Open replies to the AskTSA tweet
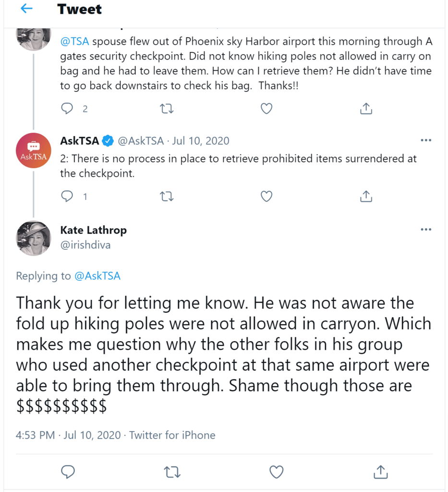 coord(67,197)
